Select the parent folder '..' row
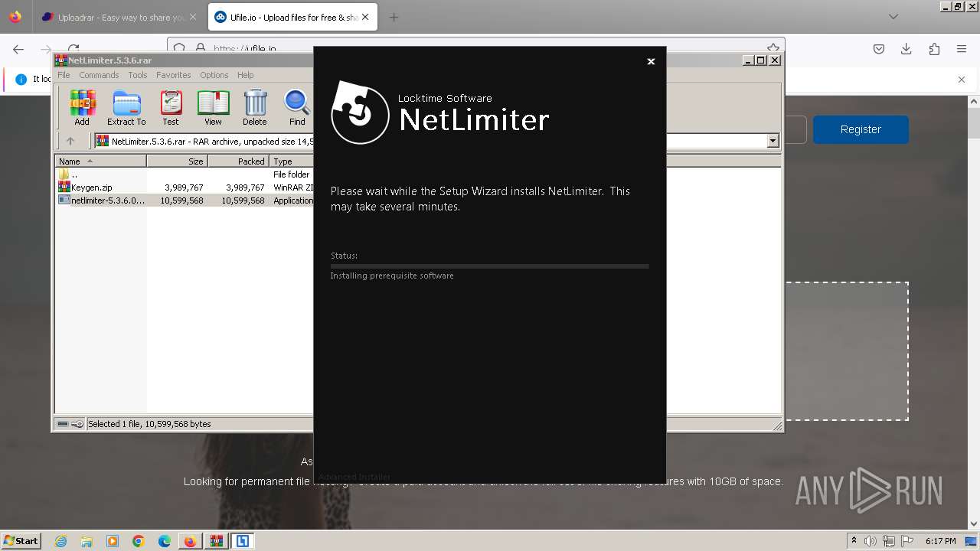This screenshot has width=980, height=551. point(185,174)
